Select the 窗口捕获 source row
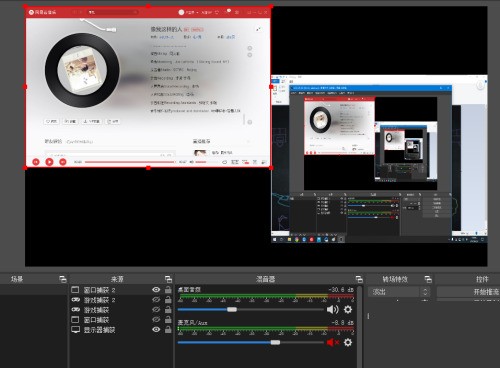The width and height of the screenshot is (500, 368). (121, 320)
